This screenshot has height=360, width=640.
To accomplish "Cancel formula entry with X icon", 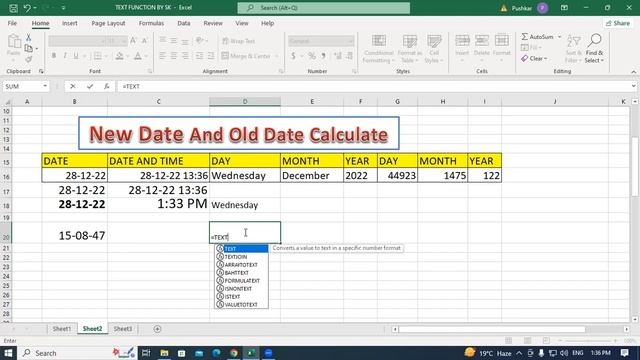I will point(73,86).
